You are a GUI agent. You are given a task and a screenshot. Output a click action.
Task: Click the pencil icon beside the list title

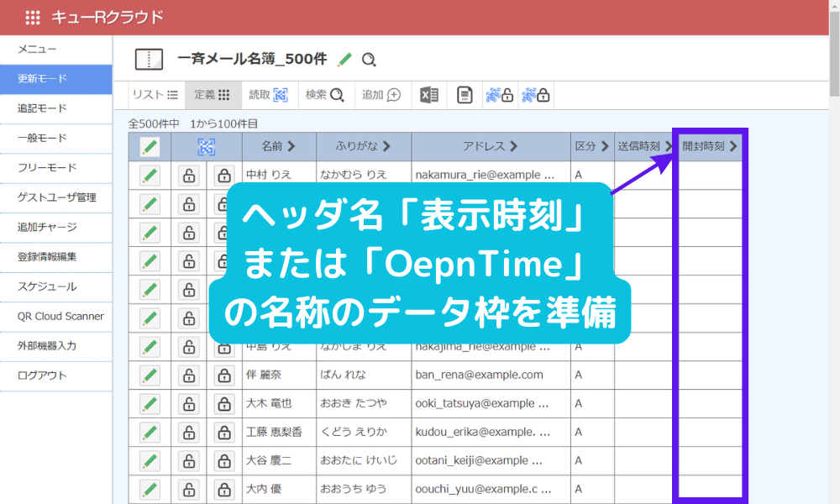(x=344, y=60)
